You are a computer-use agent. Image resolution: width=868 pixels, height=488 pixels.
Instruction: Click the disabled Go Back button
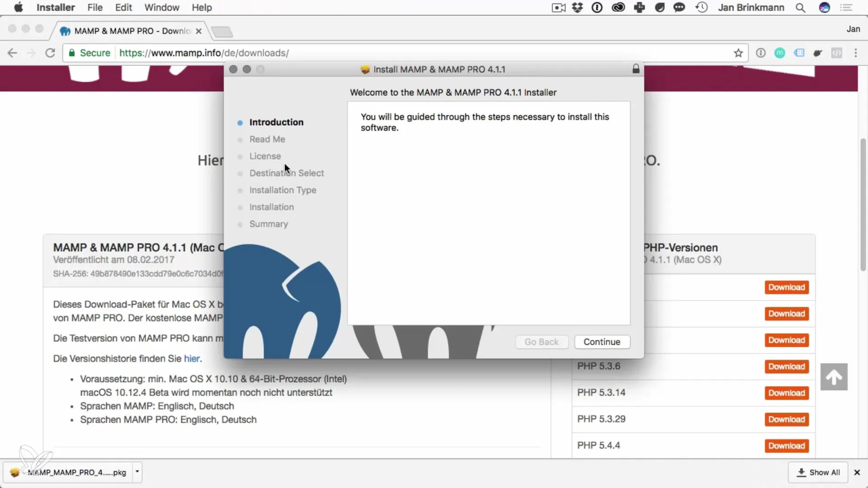pyautogui.click(x=542, y=342)
